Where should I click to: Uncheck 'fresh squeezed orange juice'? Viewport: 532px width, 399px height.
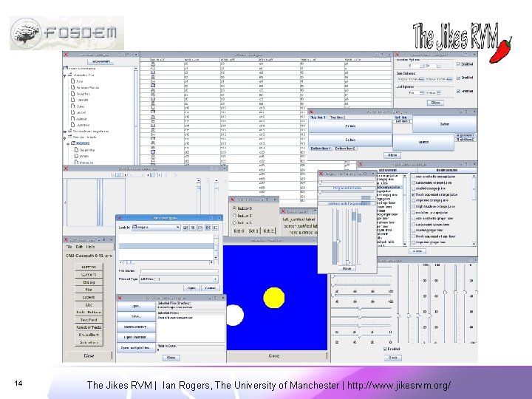point(413,195)
